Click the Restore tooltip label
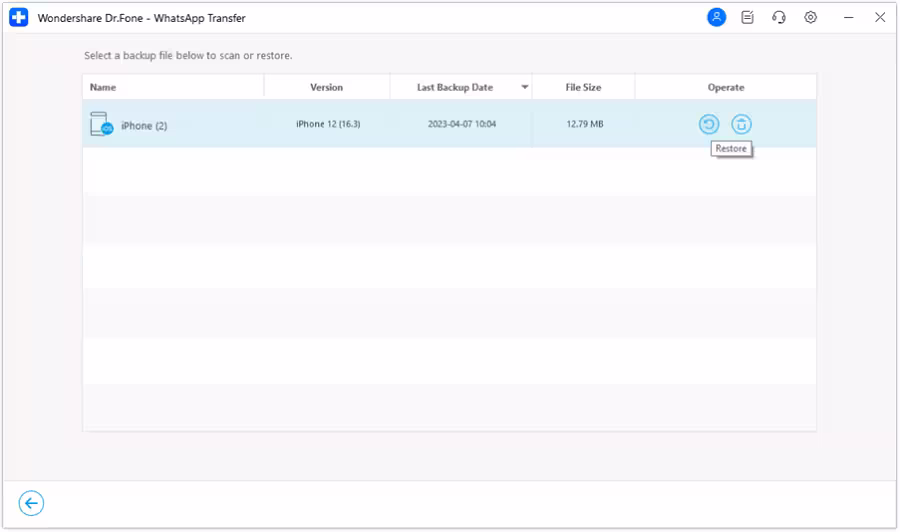 (x=731, y=149)
